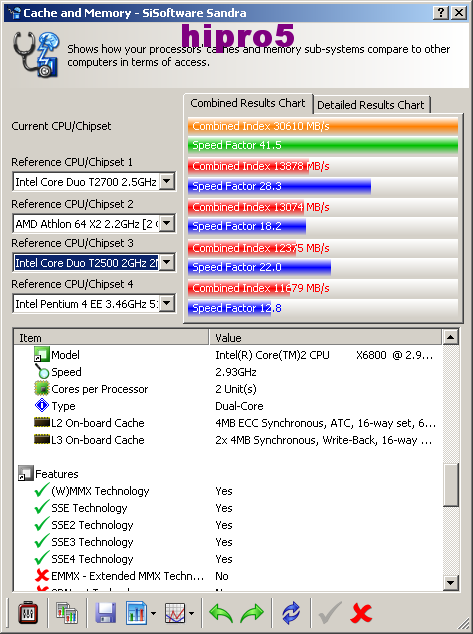Select the Intel Pentium 4 EE combo box
This screenshot has width=473, height=634.
(93, 303)
